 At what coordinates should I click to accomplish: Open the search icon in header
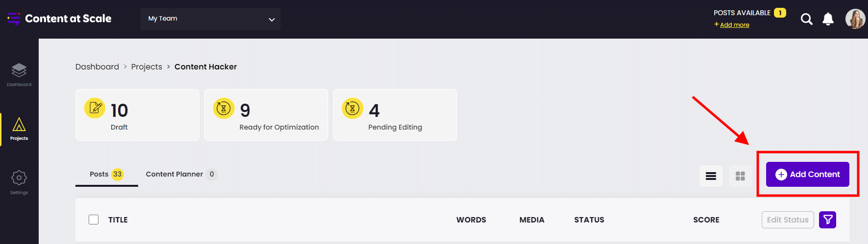tap(806, 19)
